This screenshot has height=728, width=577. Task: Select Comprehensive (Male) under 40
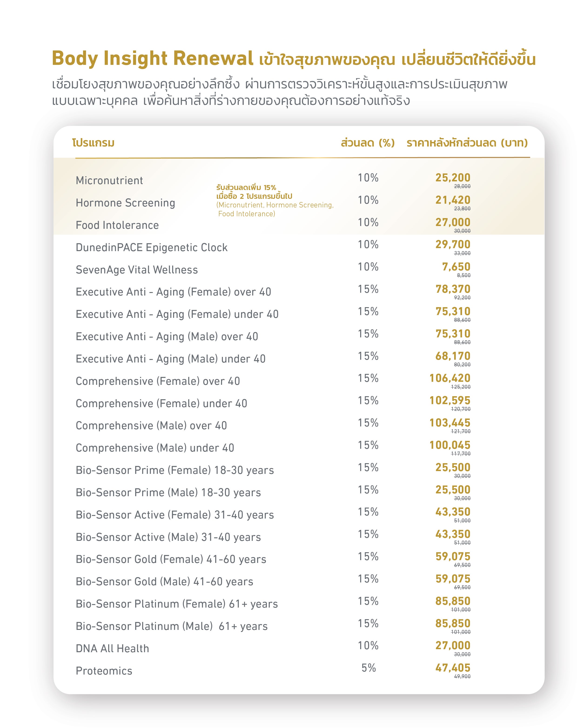click(x=155, y=448)
